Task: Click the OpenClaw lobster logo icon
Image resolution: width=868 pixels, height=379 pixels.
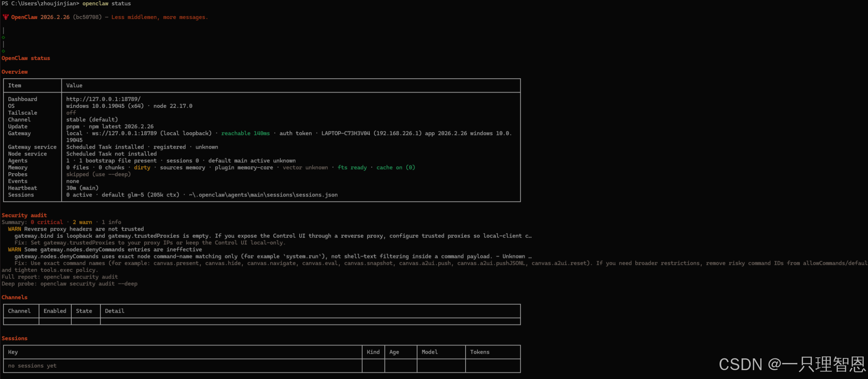Action: (5, 17)
